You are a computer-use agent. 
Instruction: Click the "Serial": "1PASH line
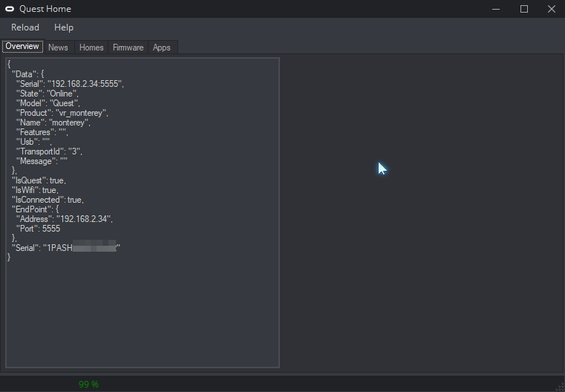point(66,248)
